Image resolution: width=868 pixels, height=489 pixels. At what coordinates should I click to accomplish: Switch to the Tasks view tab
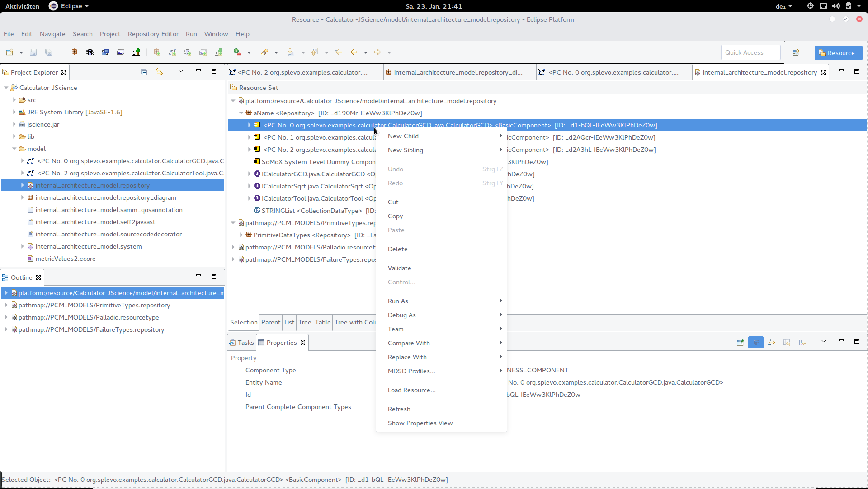[x=242, y=343]
